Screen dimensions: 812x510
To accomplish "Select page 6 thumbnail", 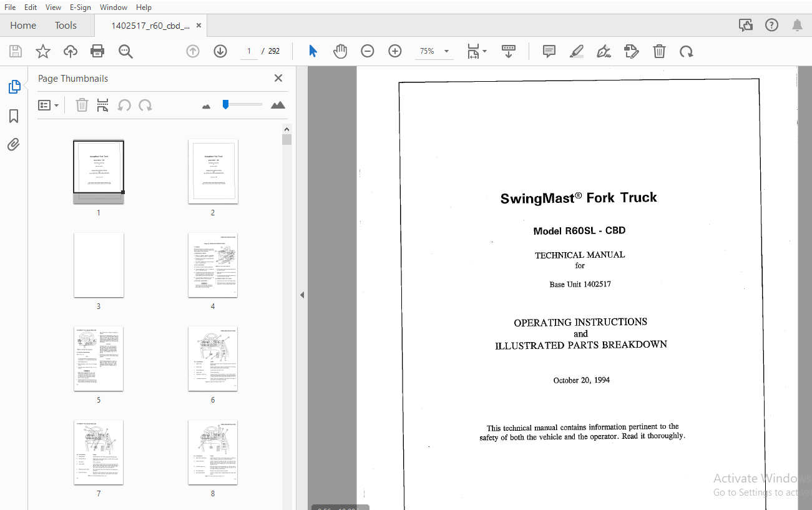I will coord(213,358).
